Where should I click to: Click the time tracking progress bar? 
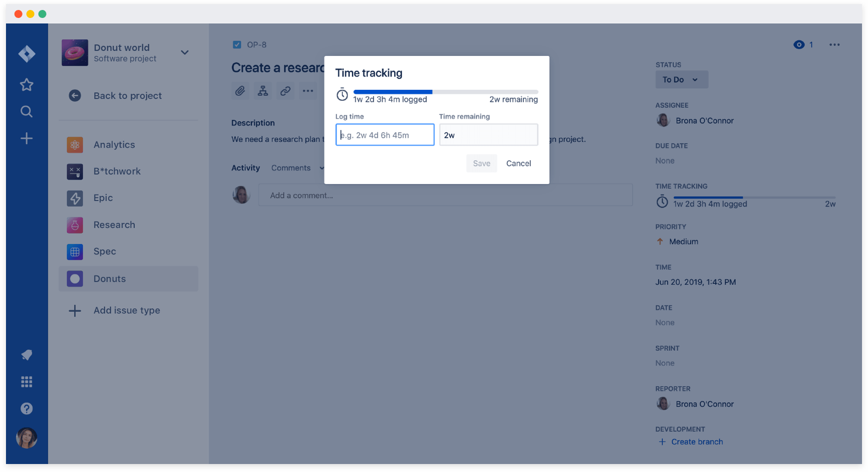pyautogui.click(x=444, y=92)
